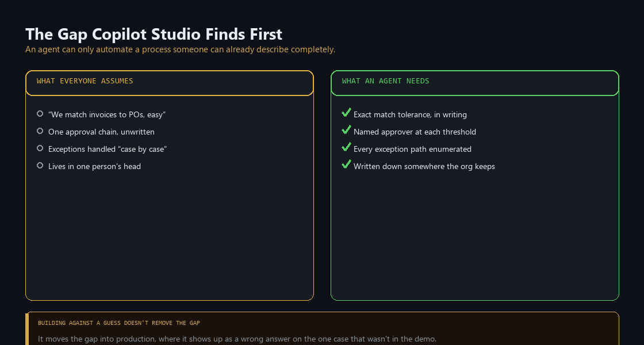Click the text Named approver at each threshold
Viewport: 644px width, 345px height.
[x=415, y=132]
